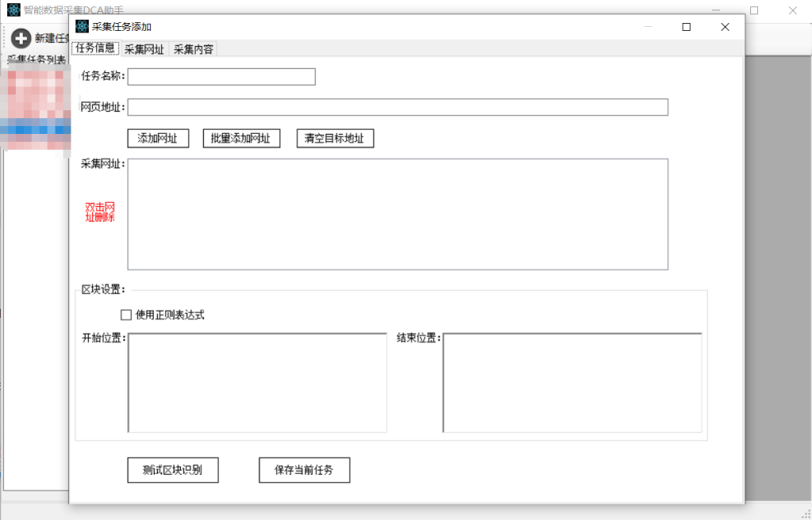Select the 采集内容 tab
Image resolution: width=812 pixels, height=520 pixels.
point(193,49)
